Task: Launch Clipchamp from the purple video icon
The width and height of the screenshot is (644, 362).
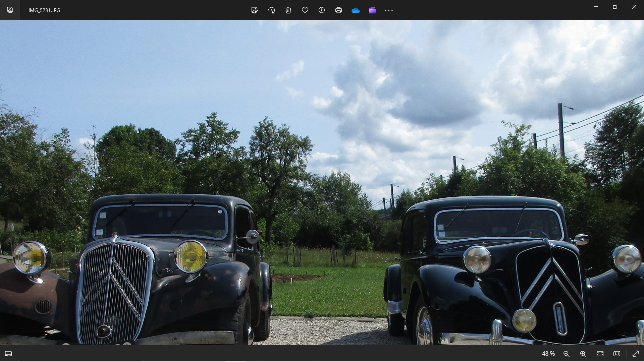Action: click(x=372, y=10)
